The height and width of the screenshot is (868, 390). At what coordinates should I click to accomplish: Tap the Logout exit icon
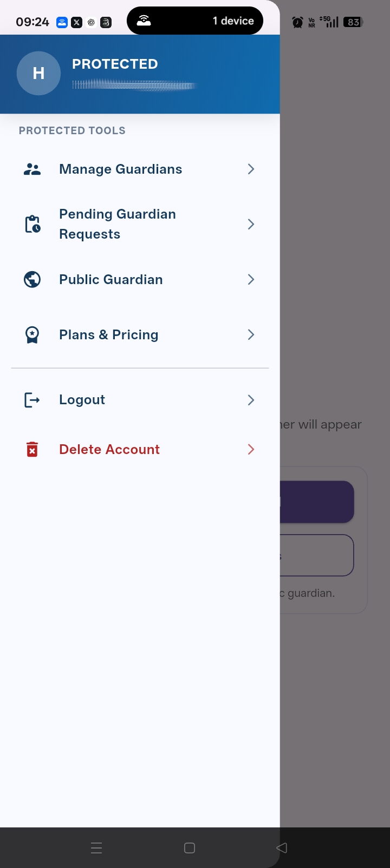point(32,400)
